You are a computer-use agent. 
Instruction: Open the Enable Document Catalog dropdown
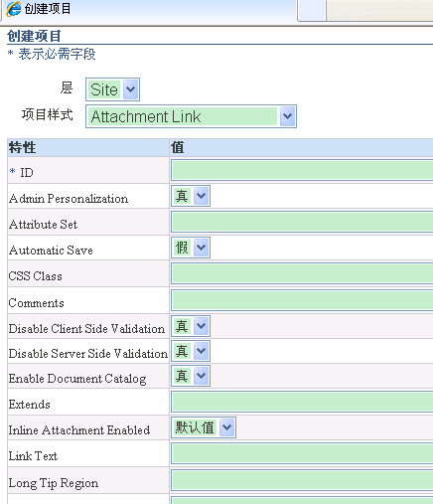pos(191,376)
